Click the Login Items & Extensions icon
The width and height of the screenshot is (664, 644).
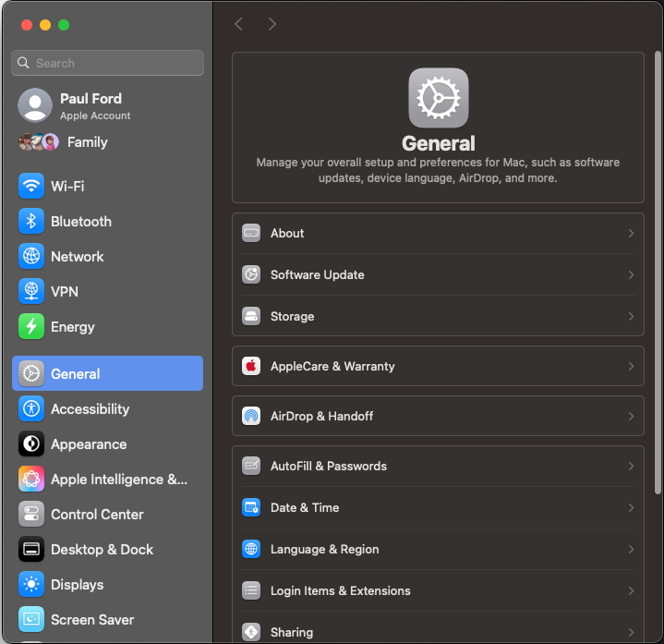pyautogui.click(x=251, y=590)
